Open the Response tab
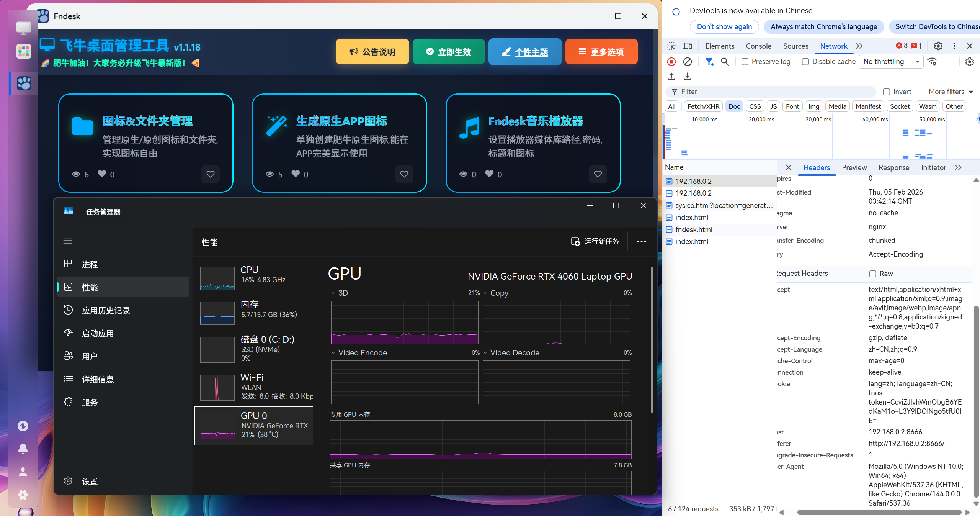The image size is (980, 516). [893, 167]
